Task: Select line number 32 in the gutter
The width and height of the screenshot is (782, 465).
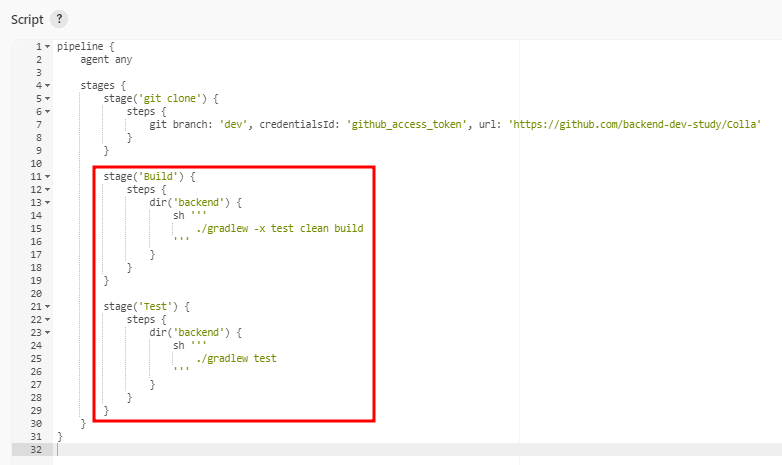Action: (36, 450)
